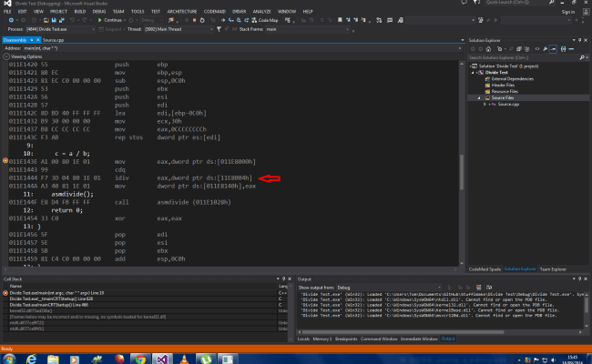Screen dimensions: 592x364
Task: Toggle Preview Selected Items in Solution Explorer
Action: [x=553, y=49]
